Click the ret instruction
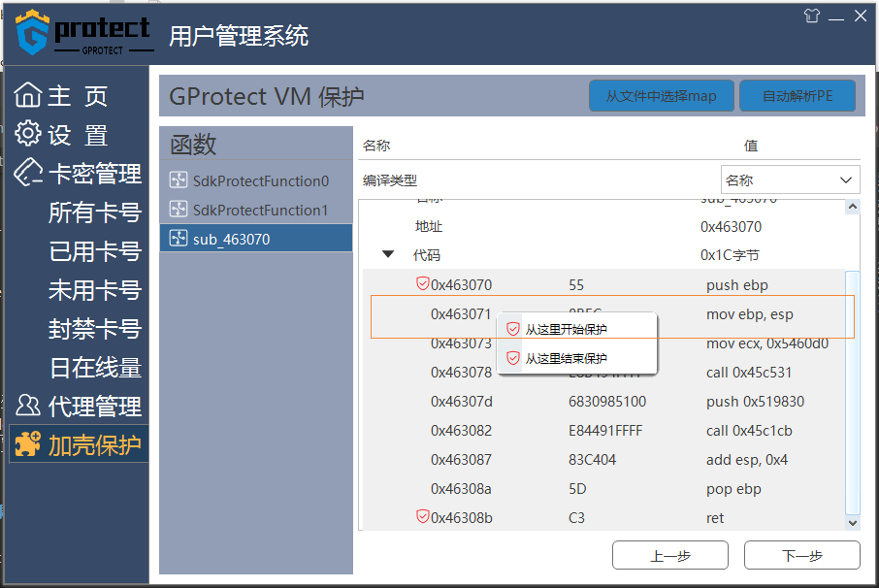 pos(715,517)
